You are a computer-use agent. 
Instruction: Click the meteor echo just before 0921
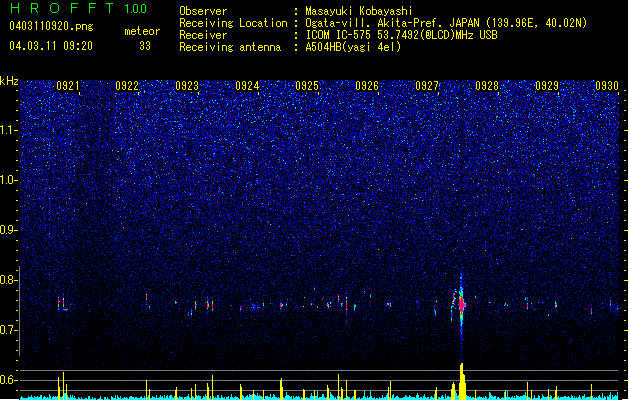coord(61,303)
